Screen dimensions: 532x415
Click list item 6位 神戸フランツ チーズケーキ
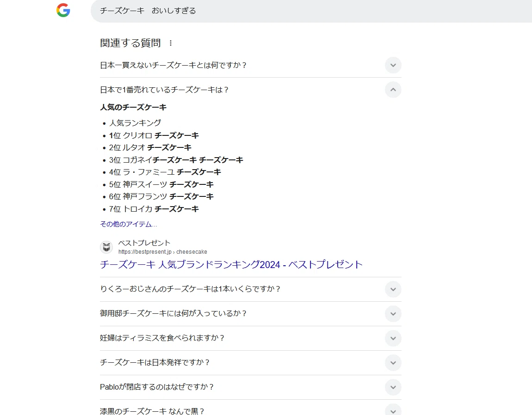pyautogui.click(x=161, y=196)
